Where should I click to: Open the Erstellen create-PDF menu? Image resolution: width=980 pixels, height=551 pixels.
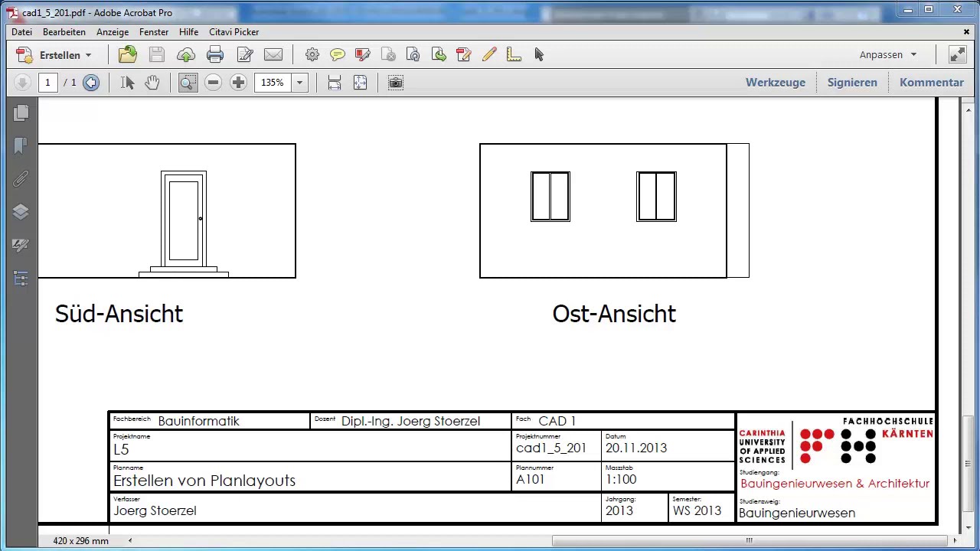(x=55, y=55)
